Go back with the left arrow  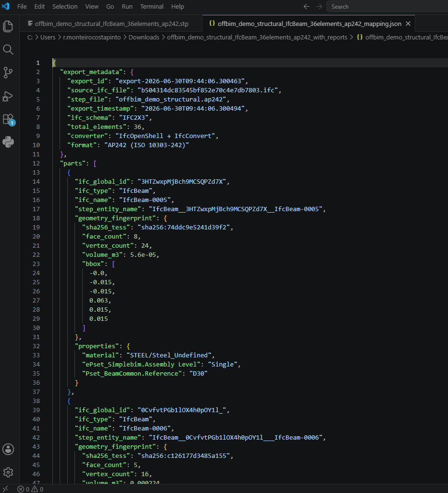(x=307, y=7)
